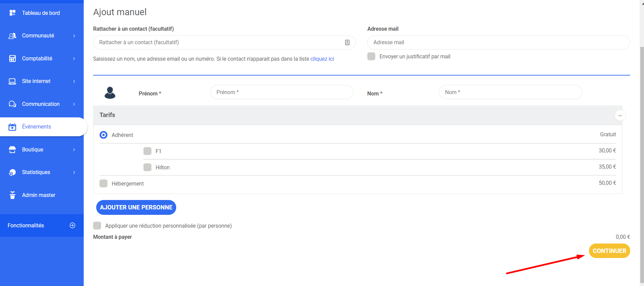Check the F1 option checkbox
644x286 pixels.
coord(147,151)
